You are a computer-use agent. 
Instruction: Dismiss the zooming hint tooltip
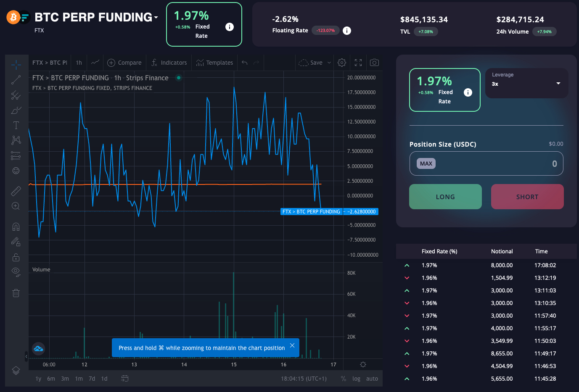point(292,345)
